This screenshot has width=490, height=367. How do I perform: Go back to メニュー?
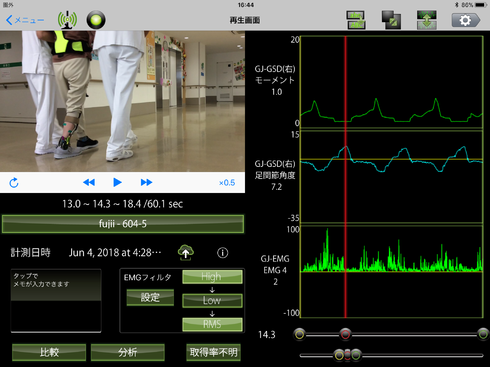coord(25,20)
